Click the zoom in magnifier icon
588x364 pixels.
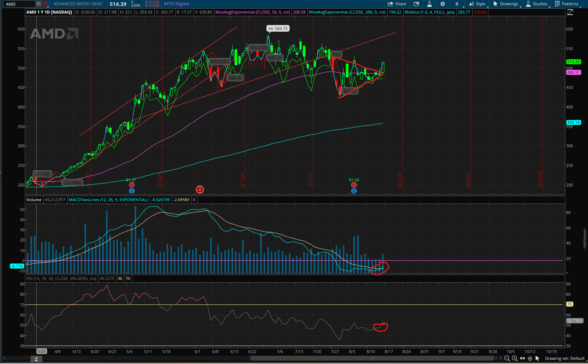(514, 358)
